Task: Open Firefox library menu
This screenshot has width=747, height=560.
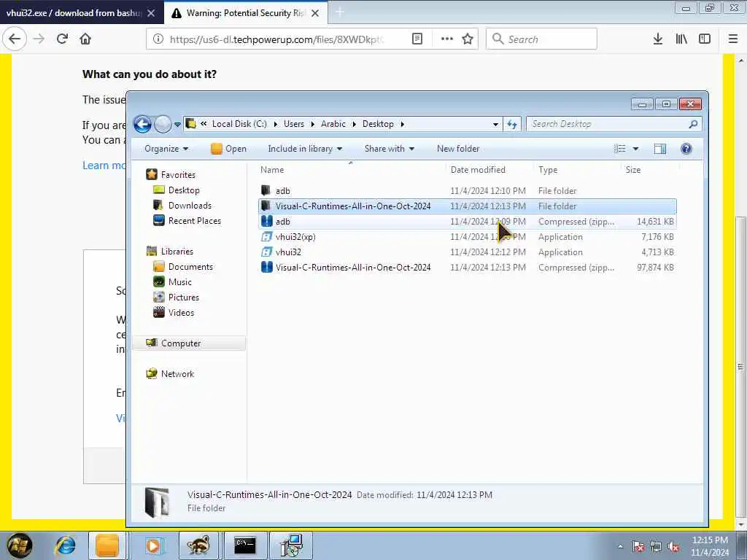Action: pyautogui.click(x=681, y=39)
